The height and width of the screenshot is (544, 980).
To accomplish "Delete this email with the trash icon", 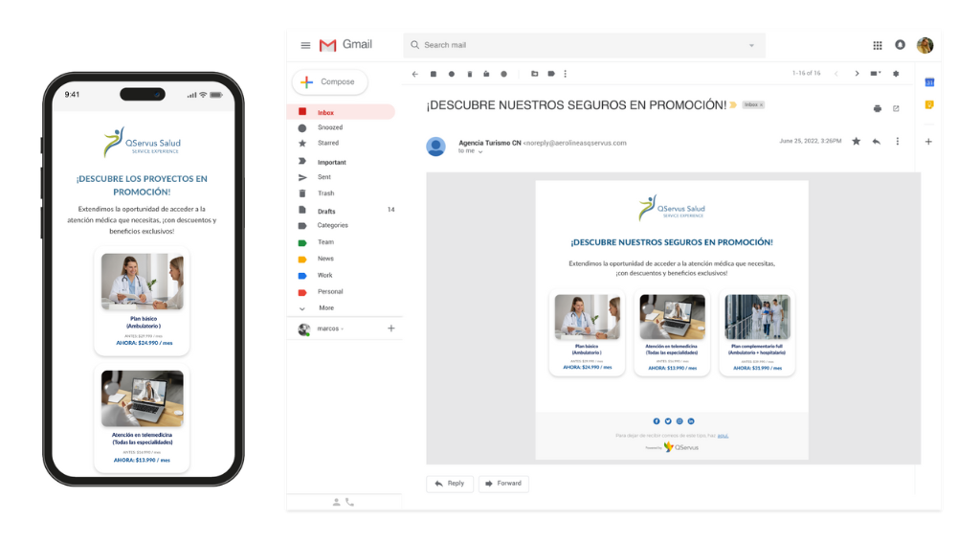I will [x=469, y=74].
